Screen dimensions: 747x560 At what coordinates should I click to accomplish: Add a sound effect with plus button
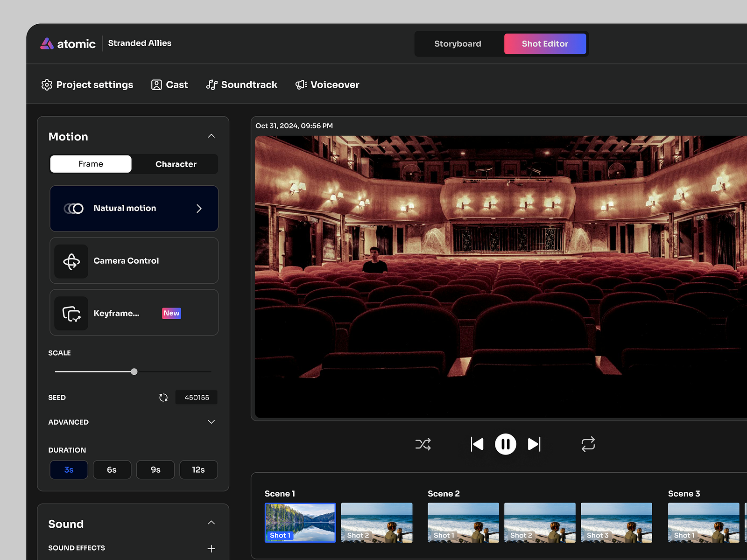(211, 548)
